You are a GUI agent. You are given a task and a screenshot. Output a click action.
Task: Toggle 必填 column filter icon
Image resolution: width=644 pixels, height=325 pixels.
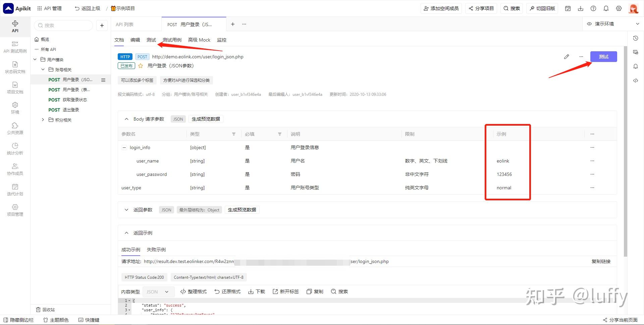point(279,134)
